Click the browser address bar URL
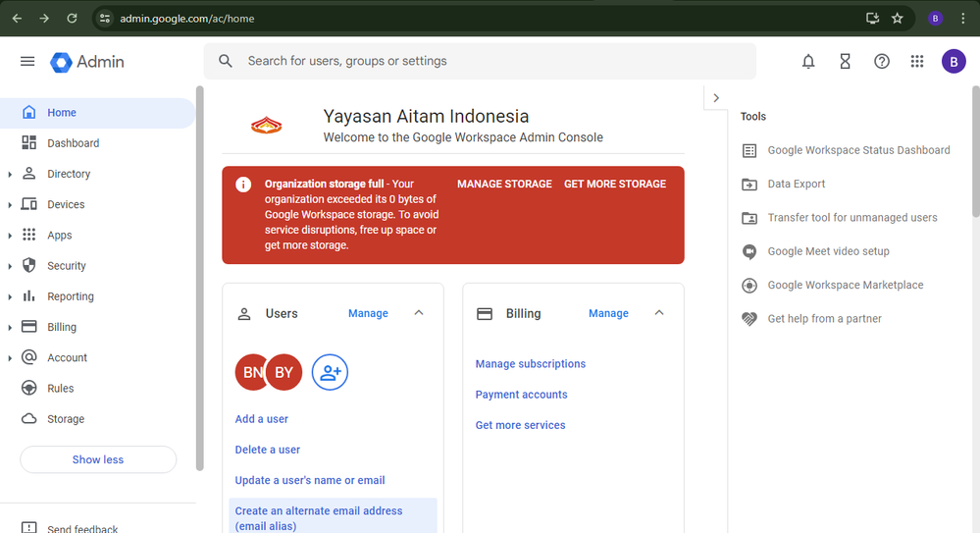Image resolution: width=980 pixels, height=533 pixels. pyautogui.click(x=186, y=19)
